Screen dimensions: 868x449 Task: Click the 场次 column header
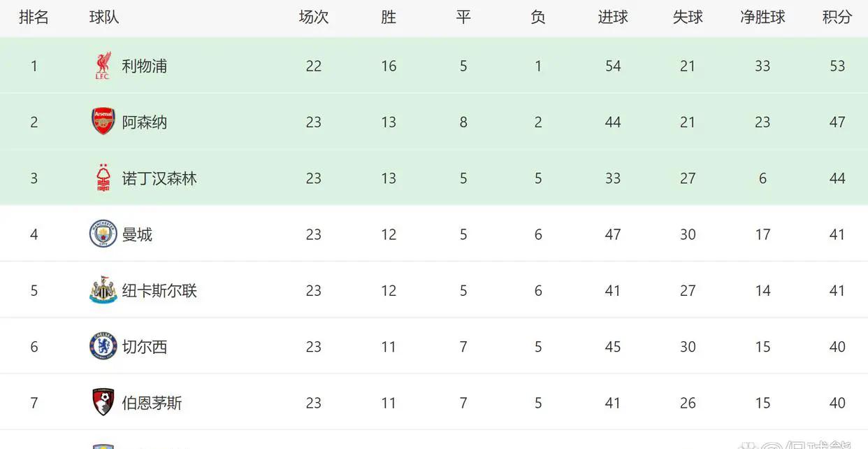pyautogui.click(x=314, y=17)
